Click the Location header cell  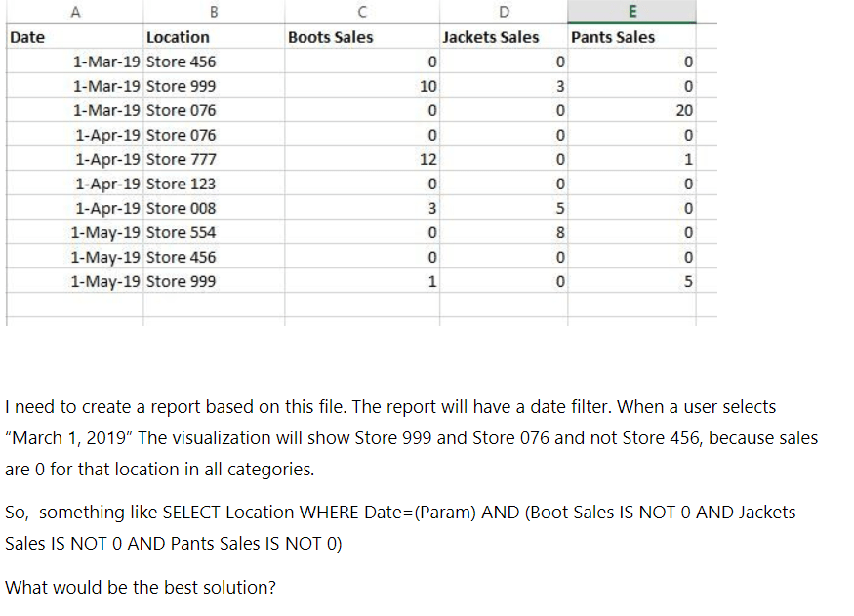(178, 37)
